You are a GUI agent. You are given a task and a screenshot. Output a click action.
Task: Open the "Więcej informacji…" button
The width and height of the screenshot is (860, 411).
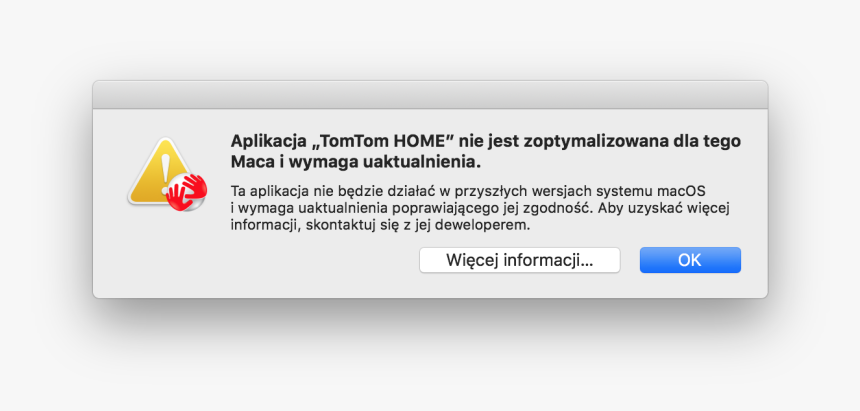[519, 260]
